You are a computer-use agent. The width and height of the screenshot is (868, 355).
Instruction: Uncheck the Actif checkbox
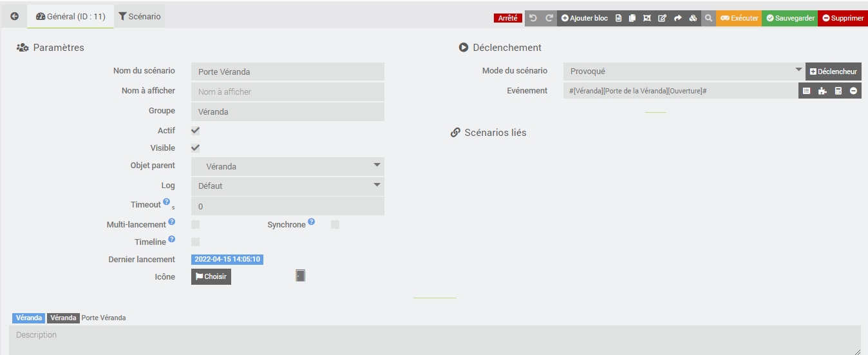coord(196,131)
